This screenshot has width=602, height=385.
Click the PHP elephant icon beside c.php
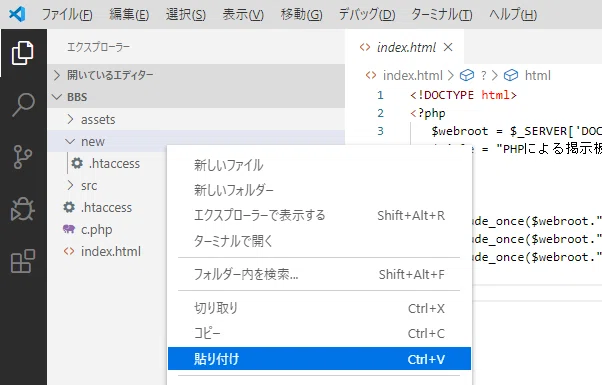(x=69, y=229)
